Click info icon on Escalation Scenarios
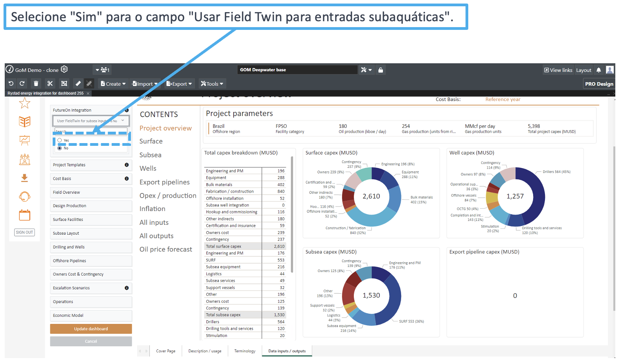 point(127,288)
